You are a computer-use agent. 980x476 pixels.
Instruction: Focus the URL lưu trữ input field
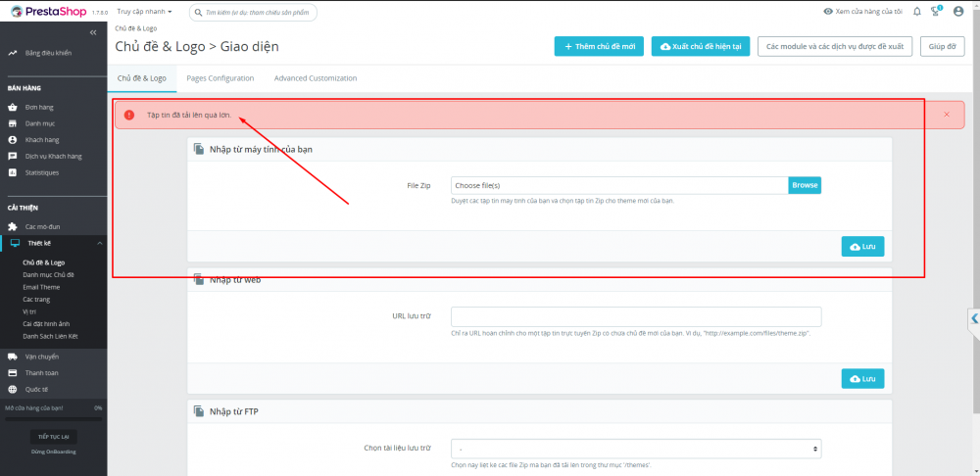tap(636, 316)
